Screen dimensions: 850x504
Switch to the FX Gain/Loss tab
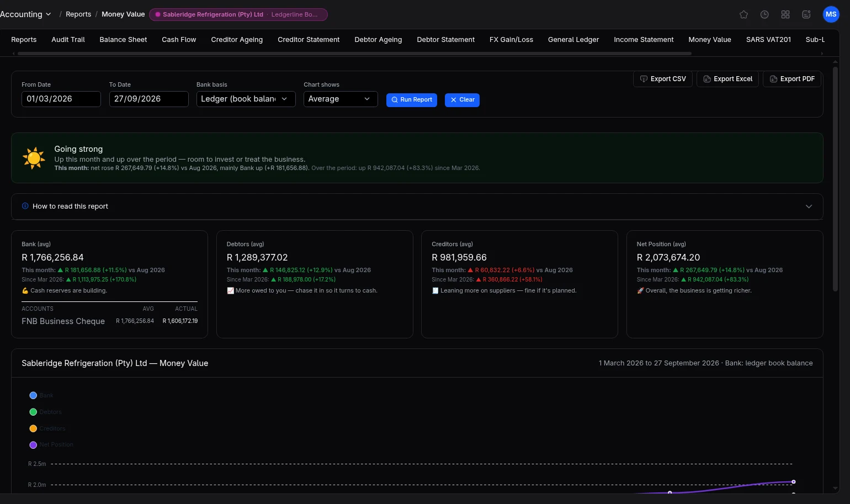[x=511, y=40]
